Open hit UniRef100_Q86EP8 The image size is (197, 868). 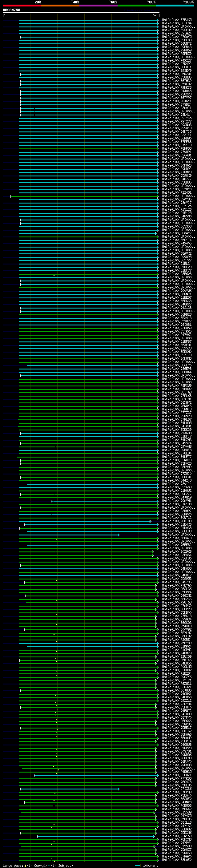(x=177, y=369)
